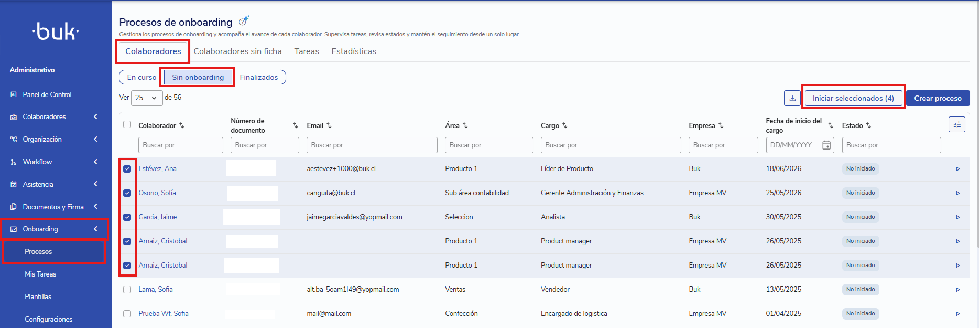Expand the Organización sidebar chevron
Image resolution: width=980 pixels, height=329 pixels.
pos(95,139)
